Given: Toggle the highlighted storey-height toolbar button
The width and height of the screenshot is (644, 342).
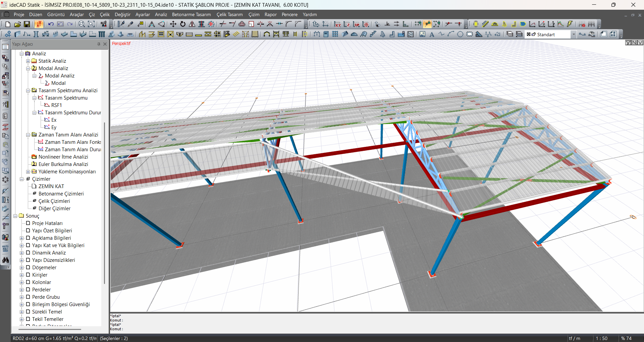Looking at the screenshot, I should pos(39,24).
